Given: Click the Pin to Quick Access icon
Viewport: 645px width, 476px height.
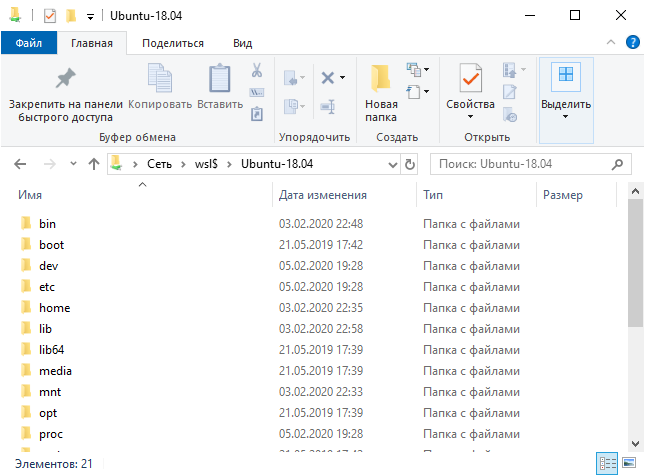Looking at the screenshot, I should 66,78.
